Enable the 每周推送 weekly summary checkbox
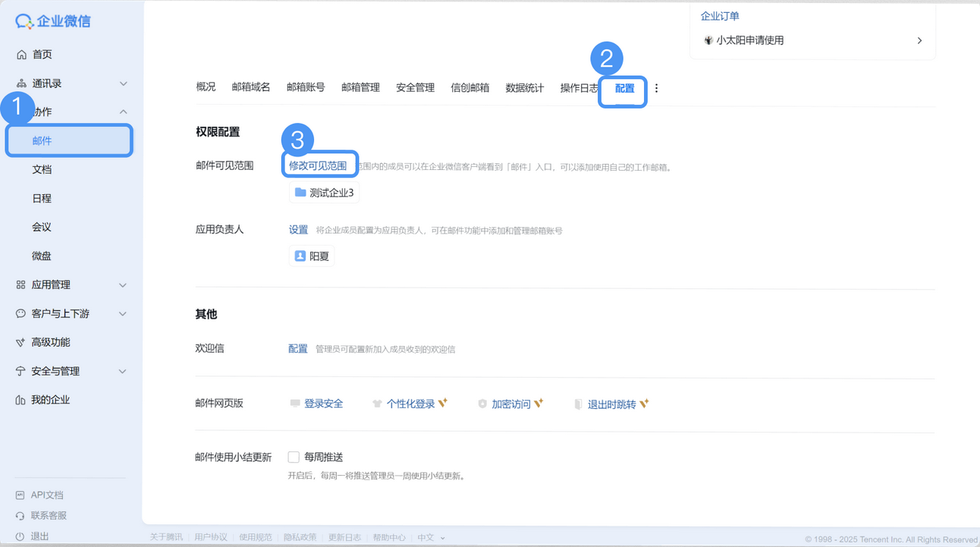 [x=293, y=457]
